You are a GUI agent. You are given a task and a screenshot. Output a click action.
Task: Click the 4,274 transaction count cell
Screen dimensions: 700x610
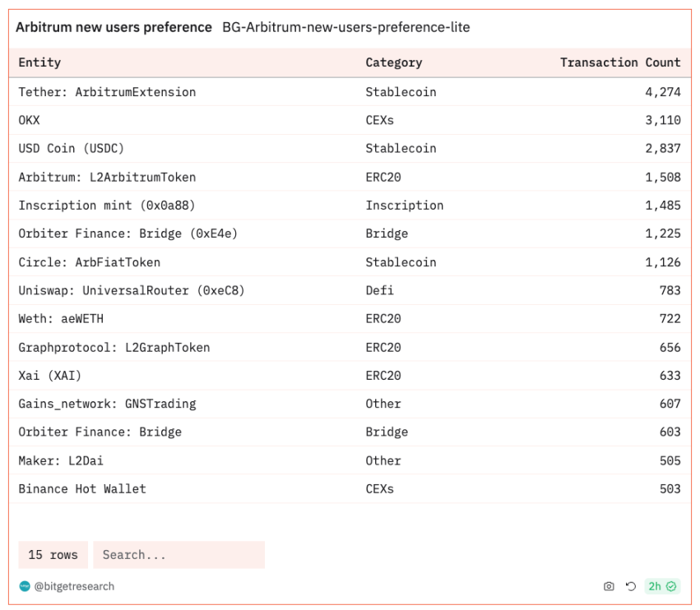662,92
